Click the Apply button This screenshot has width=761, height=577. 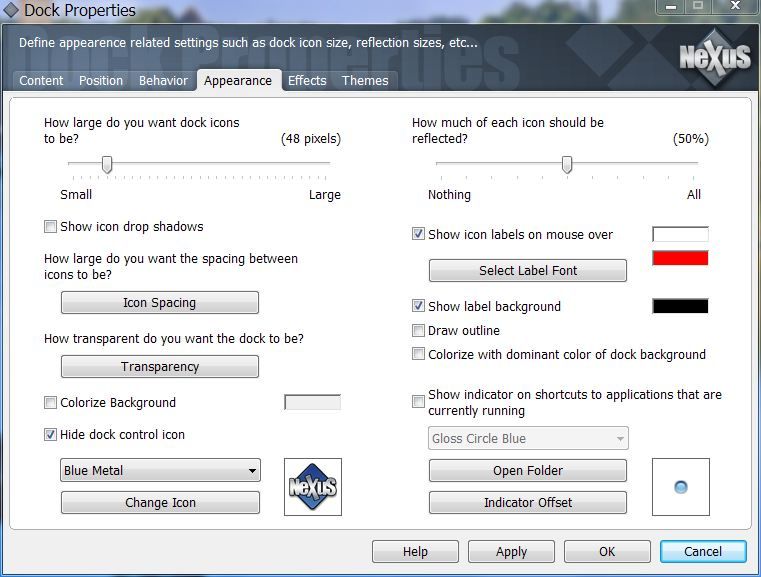511,552
